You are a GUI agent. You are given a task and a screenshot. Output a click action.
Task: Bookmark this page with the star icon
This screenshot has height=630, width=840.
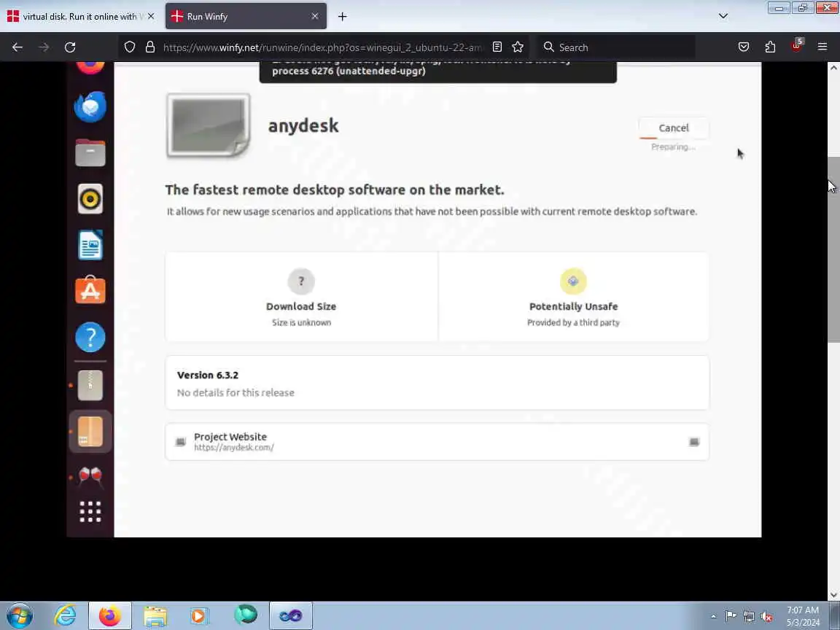[x=518, y=47]
